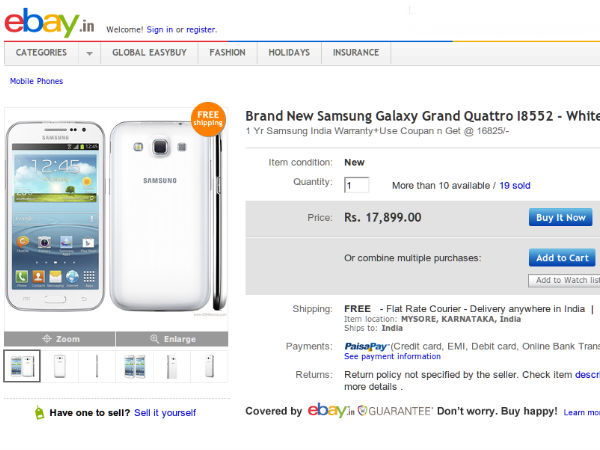
Task: Click the Sign in link
Action: 160,30
